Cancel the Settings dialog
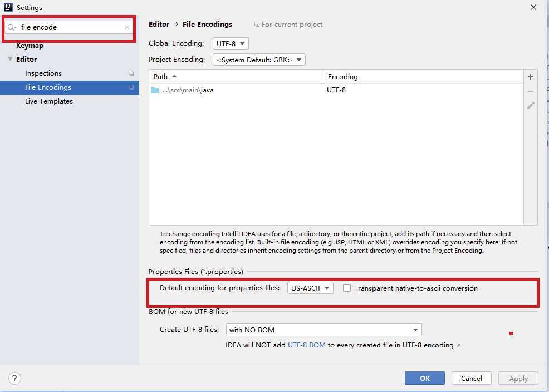This screenshot has width=549, height=392. pyautogui.click(x=471, y=378)
